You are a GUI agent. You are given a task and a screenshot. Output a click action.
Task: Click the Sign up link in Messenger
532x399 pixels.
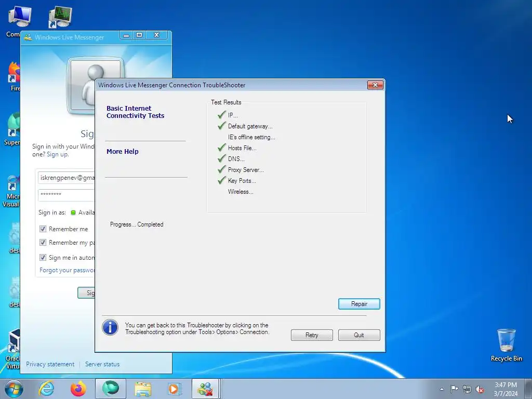tap(57, 154)
